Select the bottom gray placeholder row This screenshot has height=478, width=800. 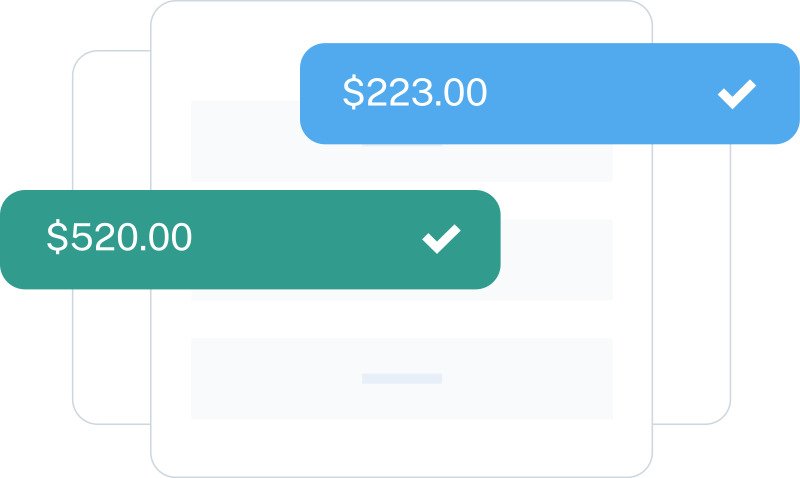300,378
